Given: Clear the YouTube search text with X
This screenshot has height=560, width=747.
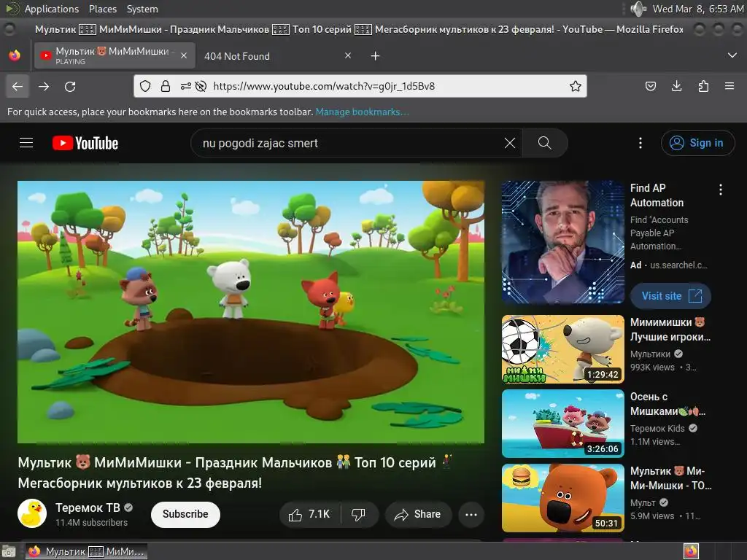Looking at the screenshot, I should coord(510,143).
